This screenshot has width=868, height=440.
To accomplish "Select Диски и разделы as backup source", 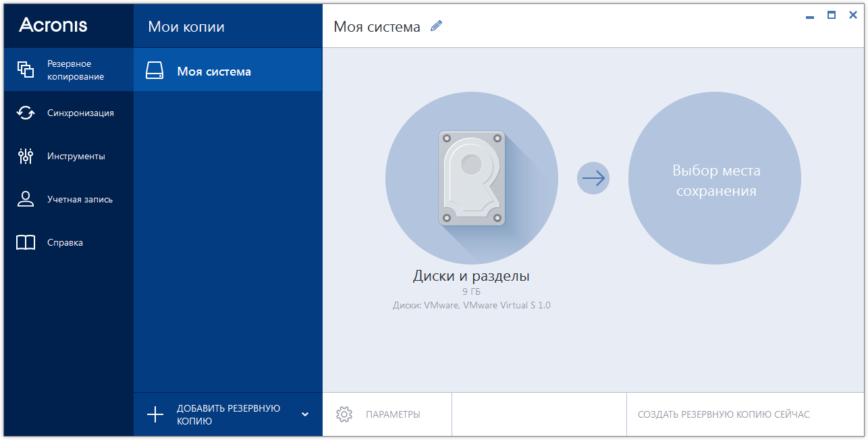I will pos(471,276).
